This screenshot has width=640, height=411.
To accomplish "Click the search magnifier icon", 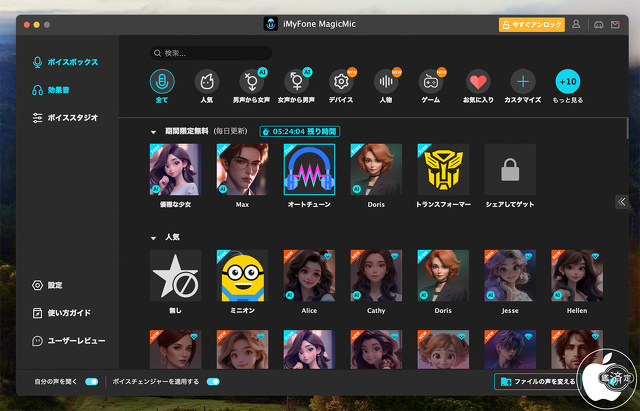I will tap(158, 53).
